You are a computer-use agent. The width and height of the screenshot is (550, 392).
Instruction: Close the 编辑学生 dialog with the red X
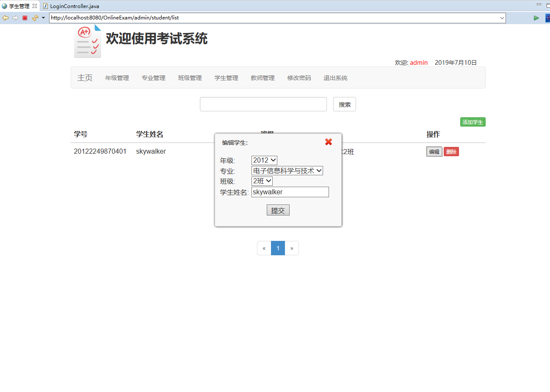[x=329, y=142]
